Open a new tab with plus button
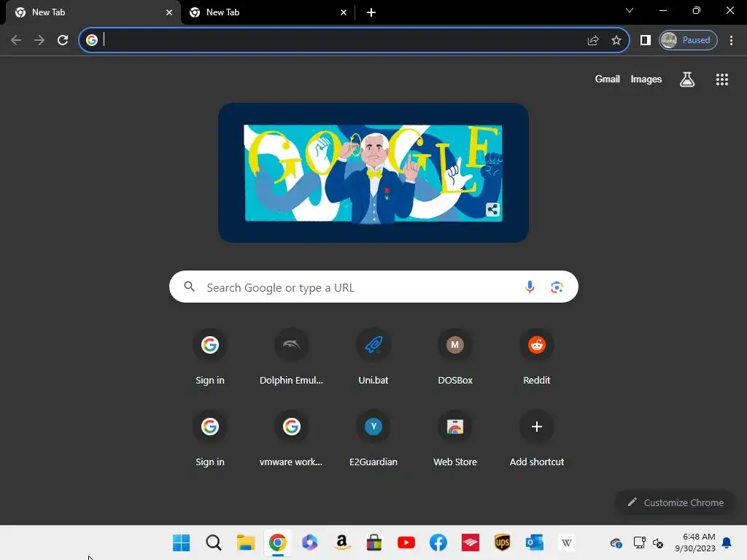The height and width of the screenshot is (560, 747). click(371, 12)
